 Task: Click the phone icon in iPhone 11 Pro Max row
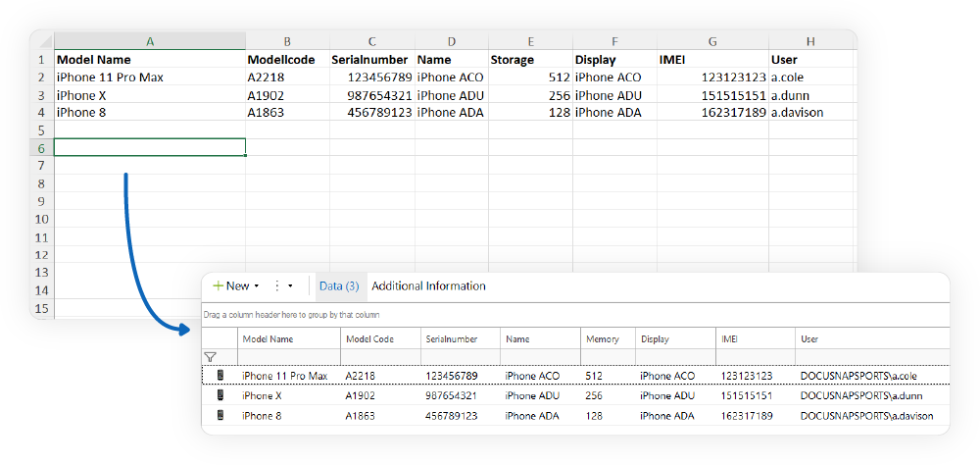coord(220,376)
